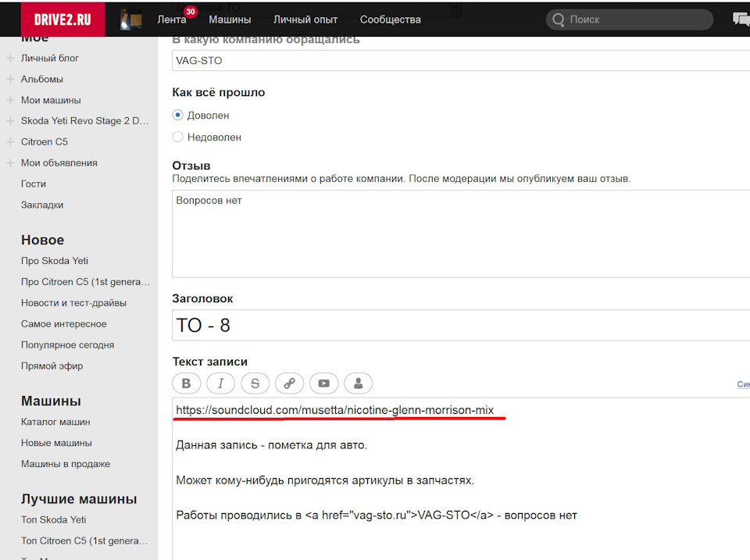Image resolution: width=750 pixels, height=560 pixels.
Task: Open the Альбомы sidebar link
Action: coord(42,79)
